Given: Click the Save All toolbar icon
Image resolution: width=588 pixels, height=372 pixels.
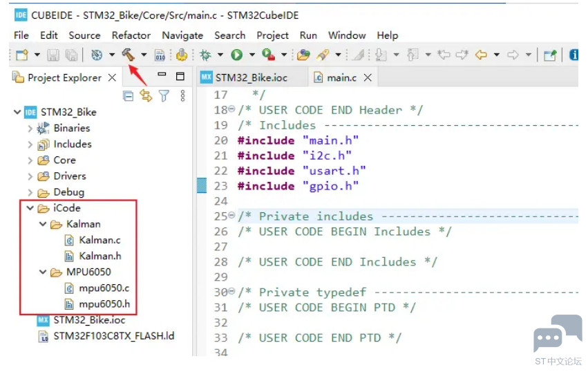Looking at the screenshot, I should coord(71,55).
